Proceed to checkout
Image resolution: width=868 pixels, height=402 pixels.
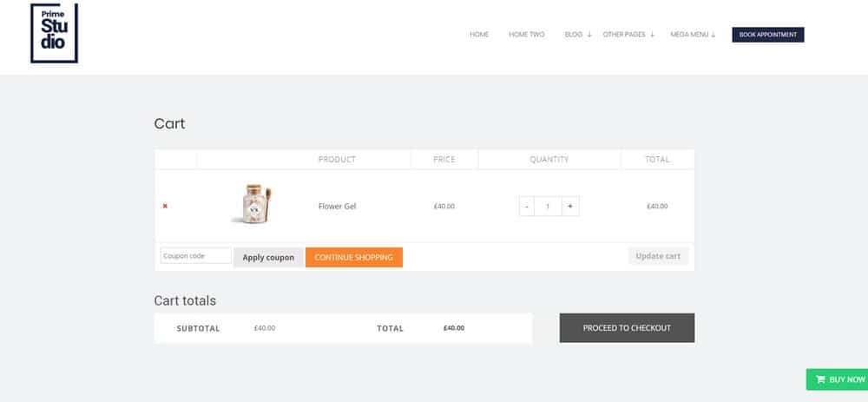pos(627,328)
